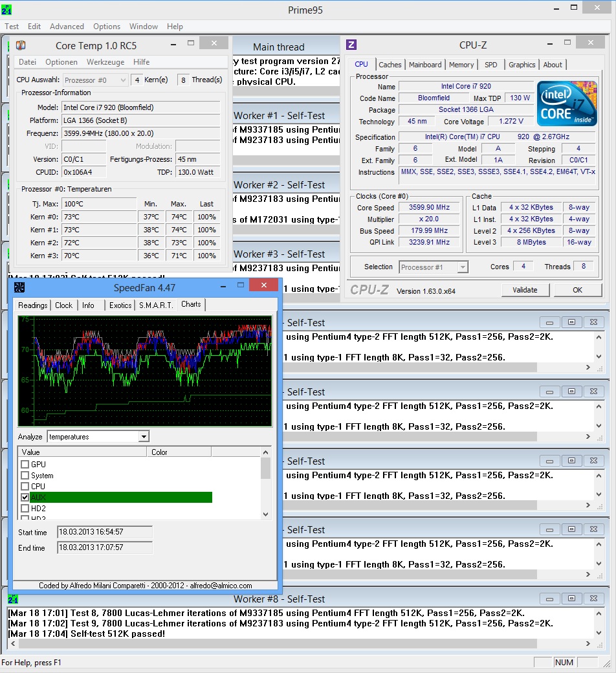Screen dimensions: 616x673
Task: Click the Self-test 512K passed log line
Action: click(86, 634)
